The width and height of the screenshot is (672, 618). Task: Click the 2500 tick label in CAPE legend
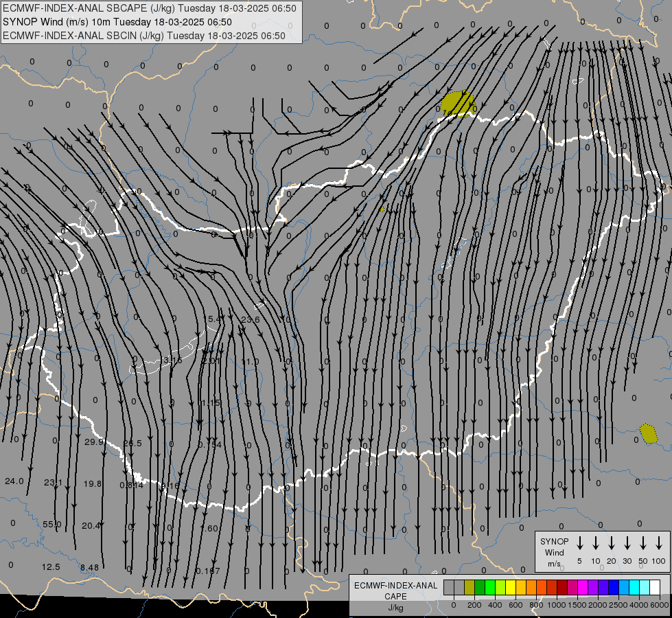point(618,605)
